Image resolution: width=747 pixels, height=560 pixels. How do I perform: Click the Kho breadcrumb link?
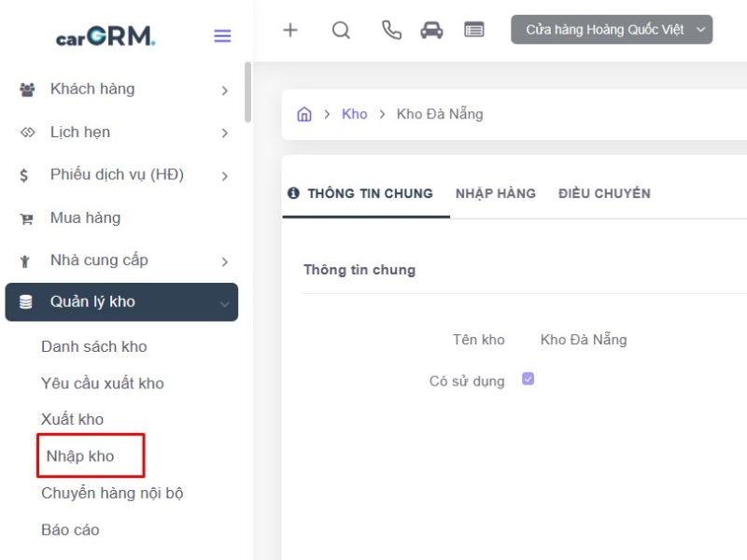point(354,113)
